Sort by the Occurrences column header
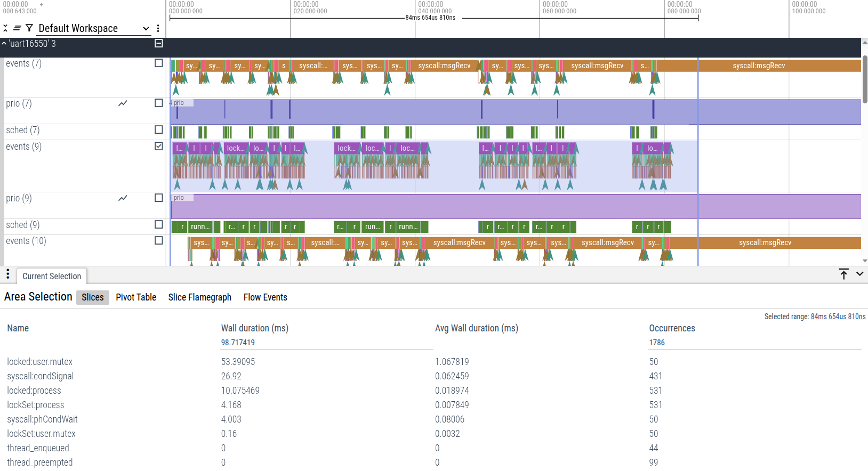 pyautogui.click(x=672, y=328)
